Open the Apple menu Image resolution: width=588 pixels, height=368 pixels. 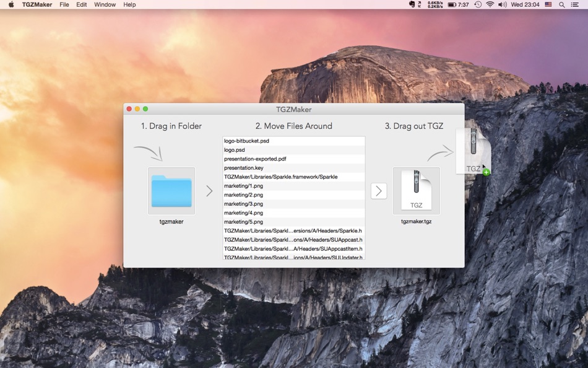[10, 4]
